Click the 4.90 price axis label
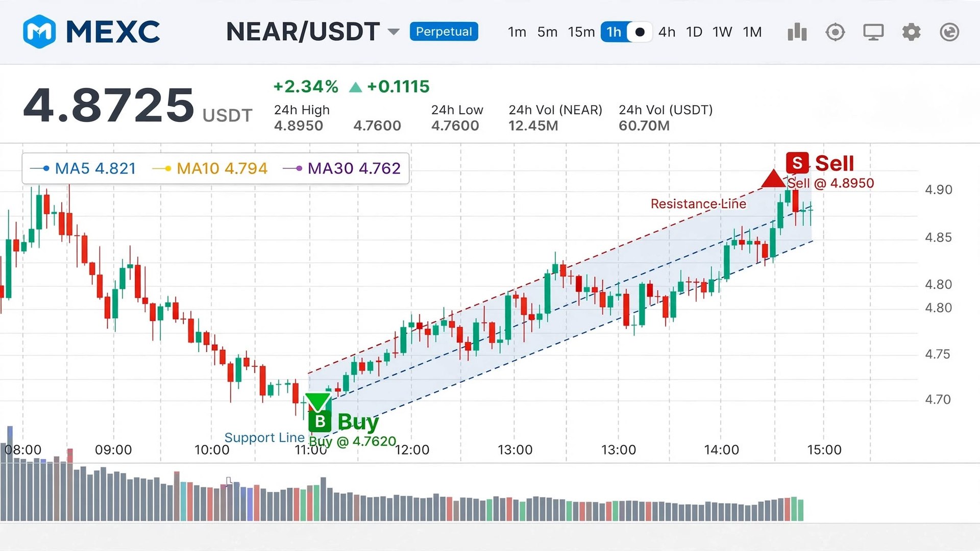 click(x=939, y=190)
